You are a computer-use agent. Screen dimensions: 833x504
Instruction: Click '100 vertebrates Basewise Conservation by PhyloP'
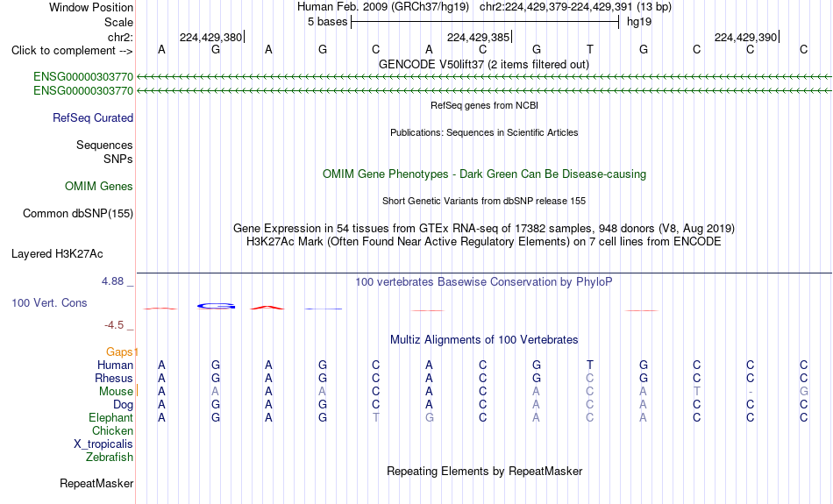pos(484,282)
